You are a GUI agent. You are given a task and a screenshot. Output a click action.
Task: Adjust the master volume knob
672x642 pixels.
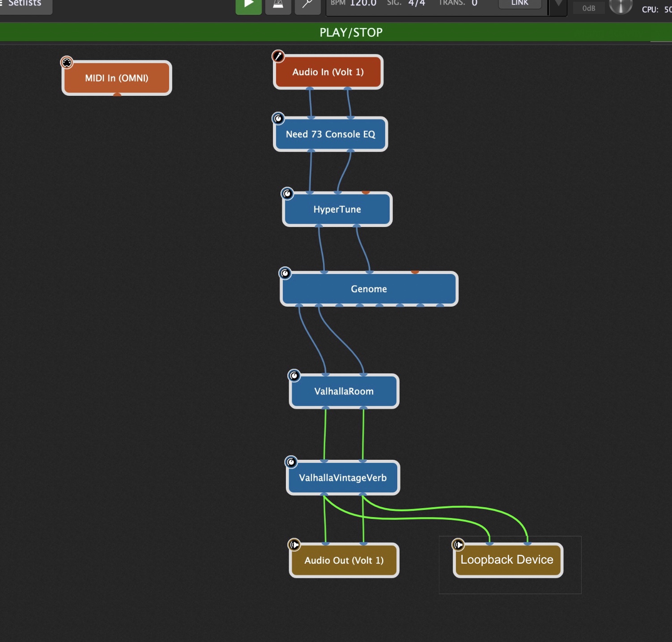pos(621,5)
